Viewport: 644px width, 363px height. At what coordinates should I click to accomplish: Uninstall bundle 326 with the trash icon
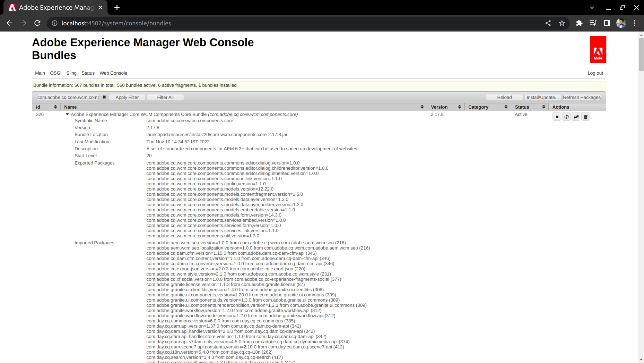(x=585, y=117)
